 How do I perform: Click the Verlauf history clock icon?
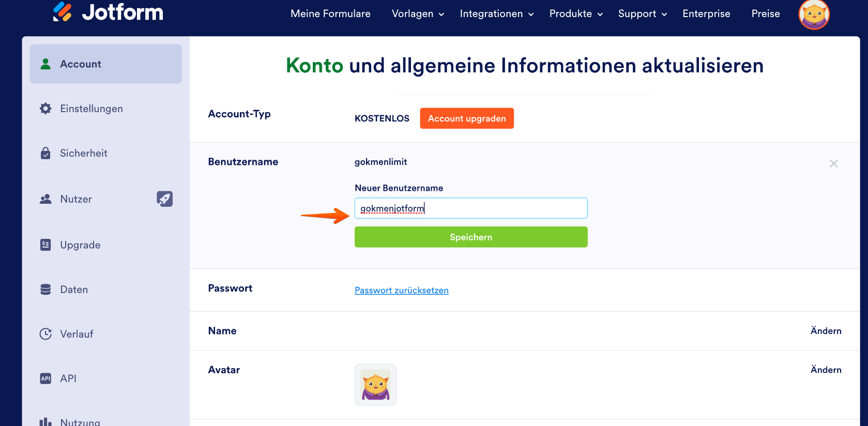(45, 334)
